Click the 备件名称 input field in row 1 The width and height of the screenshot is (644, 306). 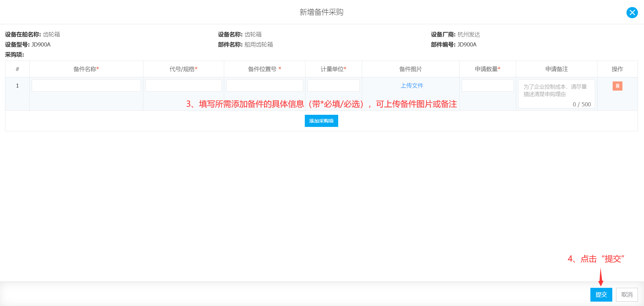(86, 86)
